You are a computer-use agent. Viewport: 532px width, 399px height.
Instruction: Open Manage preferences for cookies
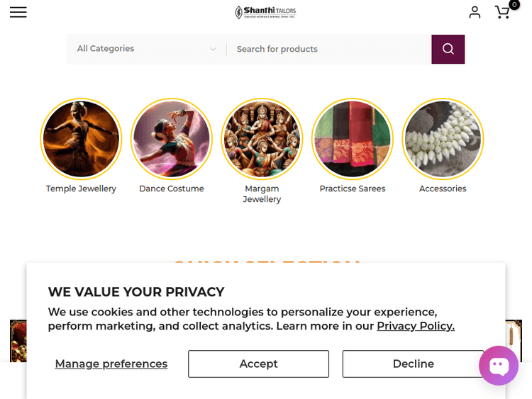click(x=111, y=364)
